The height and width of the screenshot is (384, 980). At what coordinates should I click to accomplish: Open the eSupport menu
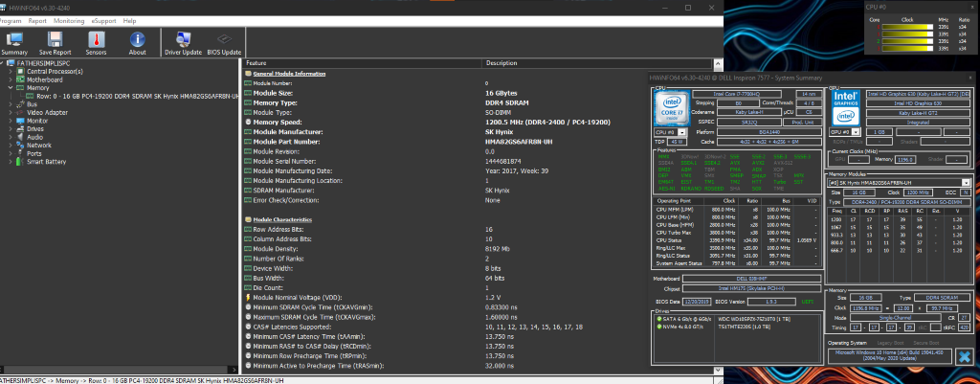tap(103, 21)
